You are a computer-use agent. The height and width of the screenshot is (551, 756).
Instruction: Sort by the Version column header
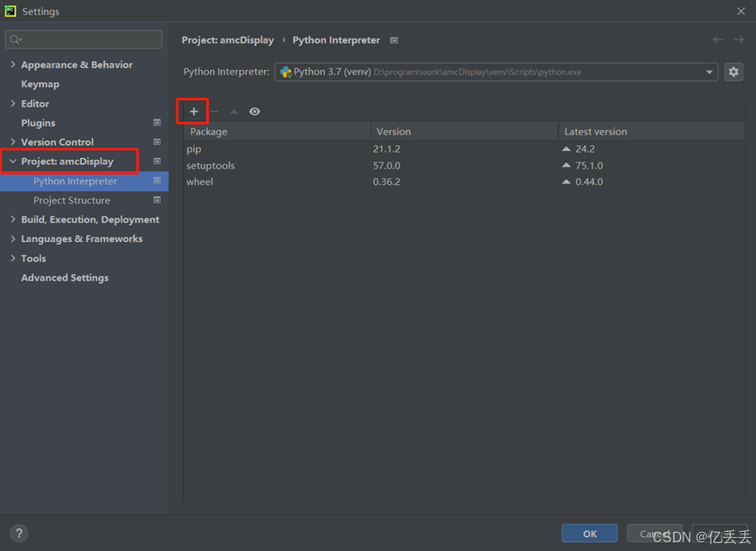tap(464, 132)
